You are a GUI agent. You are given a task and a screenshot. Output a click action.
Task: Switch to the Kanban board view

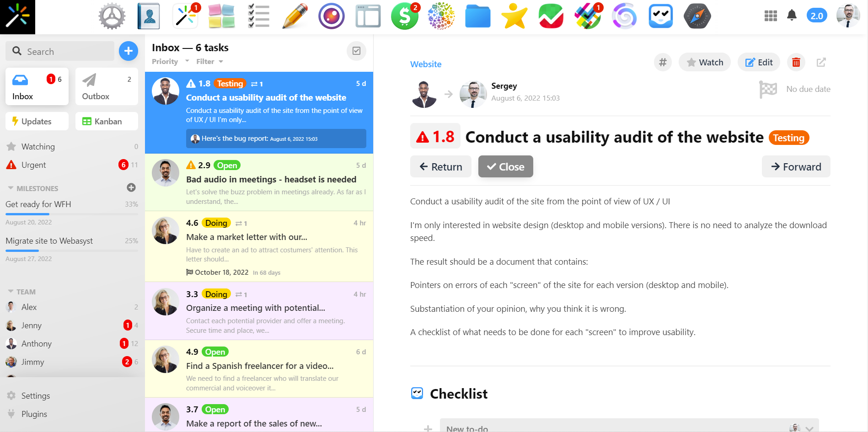pos(107,121)
